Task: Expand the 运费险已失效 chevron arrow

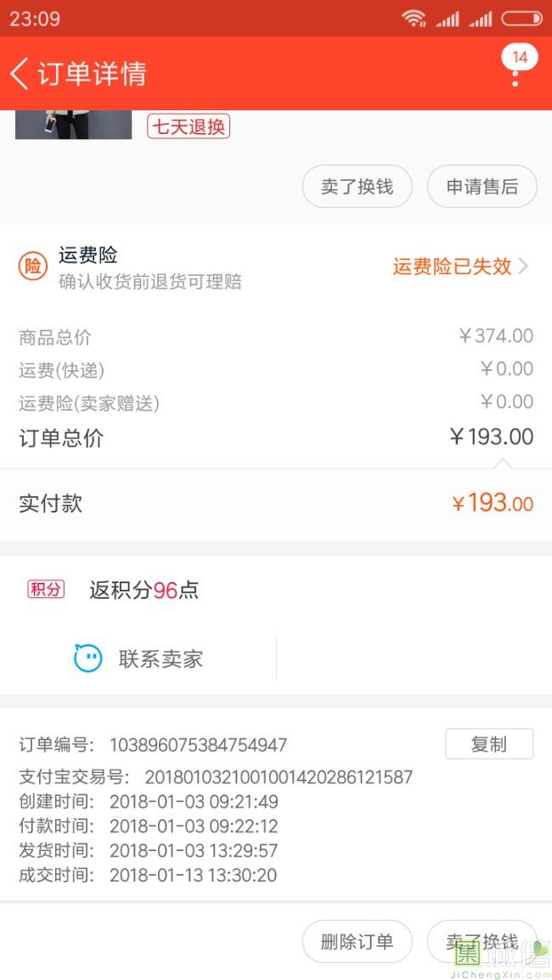Action: 524,266
